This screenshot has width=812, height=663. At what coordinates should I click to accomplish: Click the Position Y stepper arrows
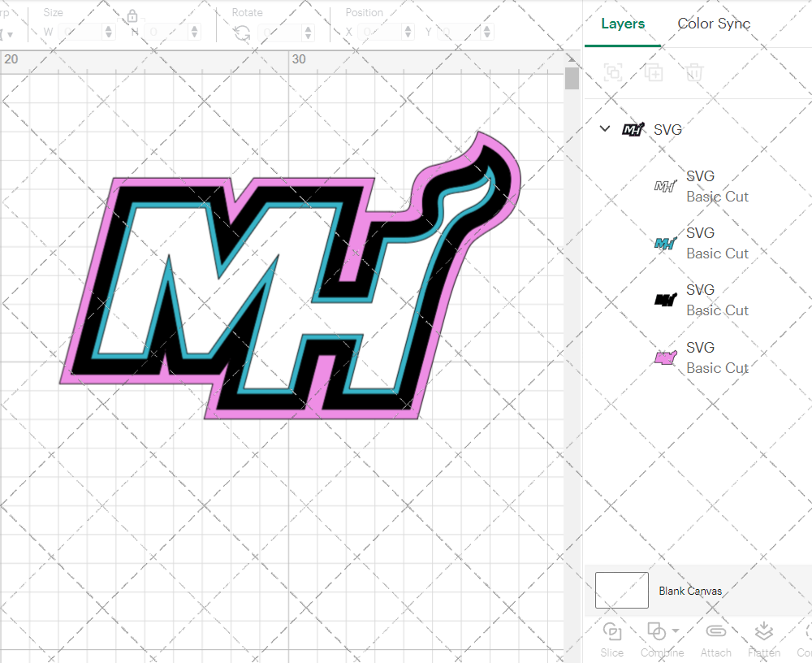pyautogui.click(x=486, y=32)
